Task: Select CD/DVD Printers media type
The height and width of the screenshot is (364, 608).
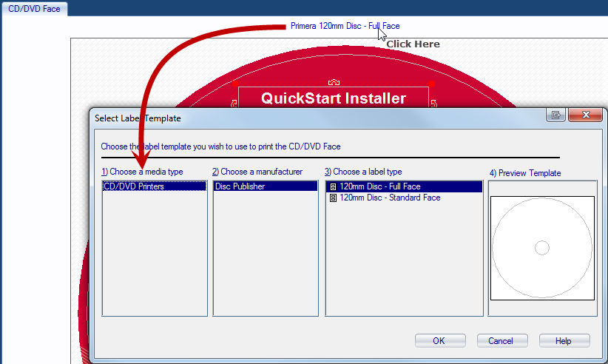Action: tap(155, 186)
